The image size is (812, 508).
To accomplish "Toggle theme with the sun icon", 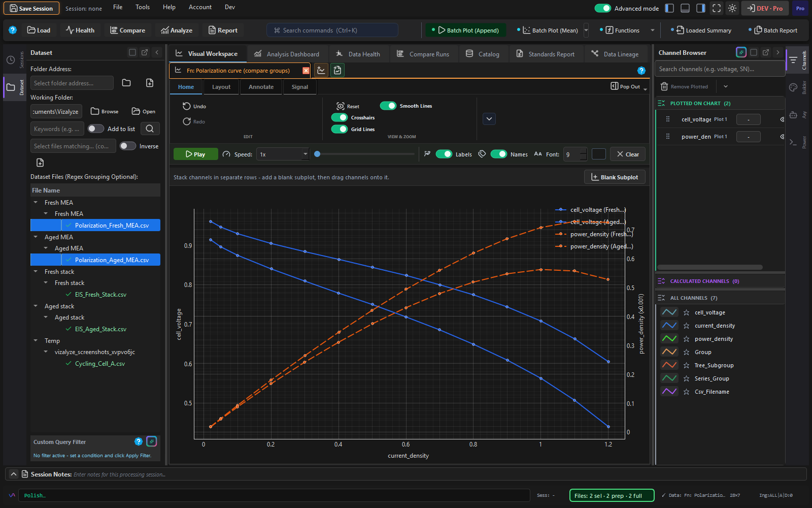I will 732,8.
